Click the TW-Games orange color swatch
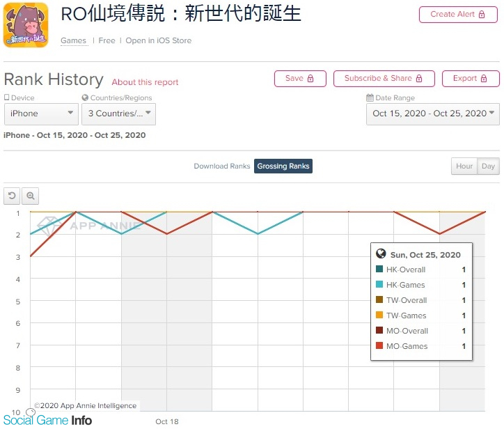Screen dimensions: 504x429 click(x=379, y=315)
